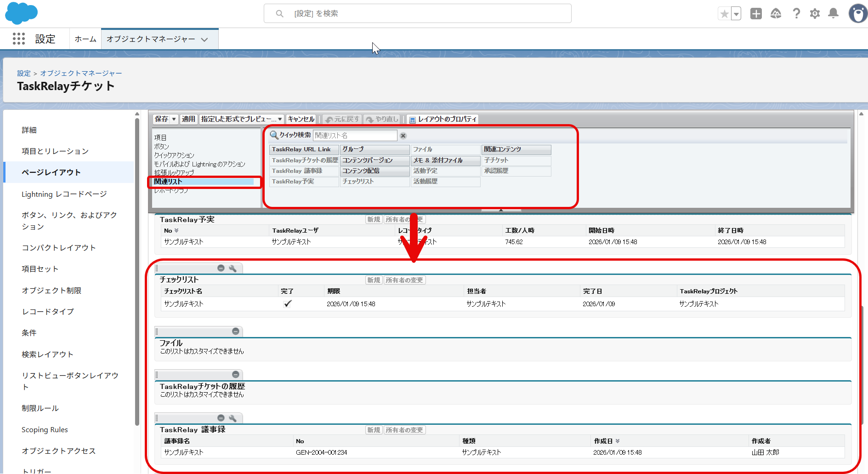Screen dimensions: 868x474
Task: Select TaskRelay URL Link in the palette
Action: pyautogui.click(x=304, y=149)
